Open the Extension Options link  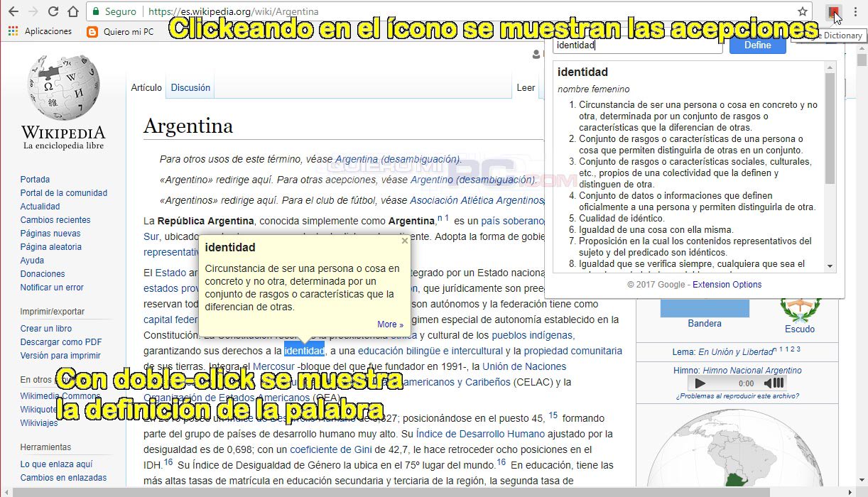pos(727,285)
